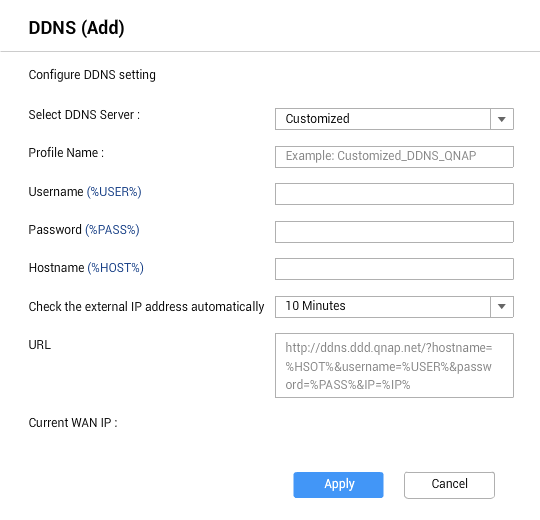Viewport: 540px width, 520px height.
Task: Click the Configure DDNS setting heading
Action: click(x=92, y=75)
